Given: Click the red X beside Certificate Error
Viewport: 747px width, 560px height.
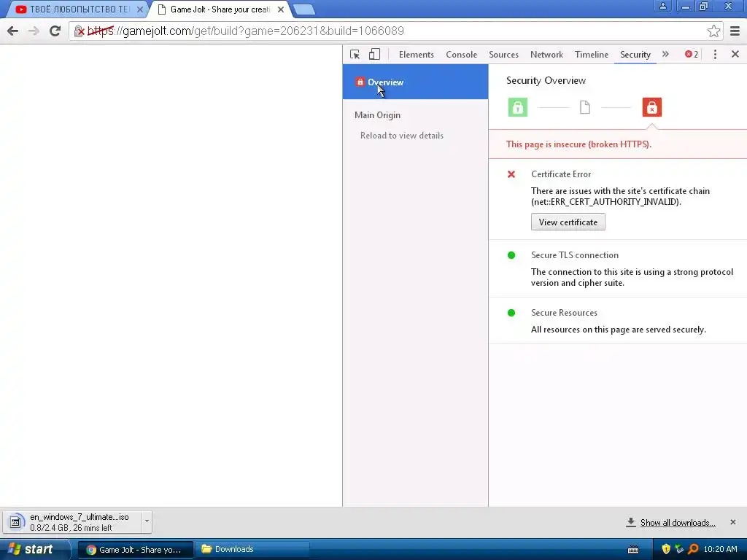Looking at the screenshot, I should click(511, 174).
